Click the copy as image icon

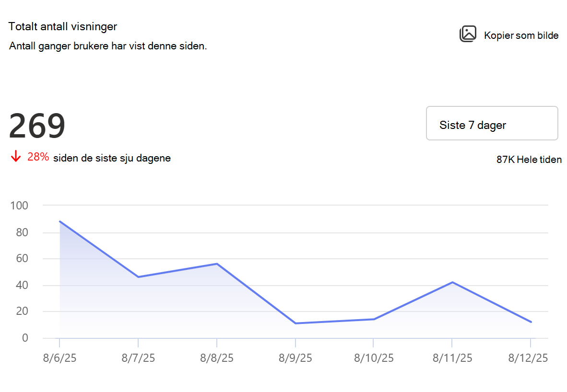click(x=468, y=34)
